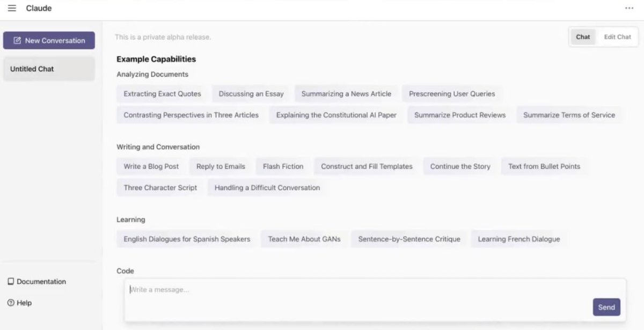644x330 pixels.
Task: Pick Teach Me About GANs example
Action: pyautogui.click(x=304, y=239)
